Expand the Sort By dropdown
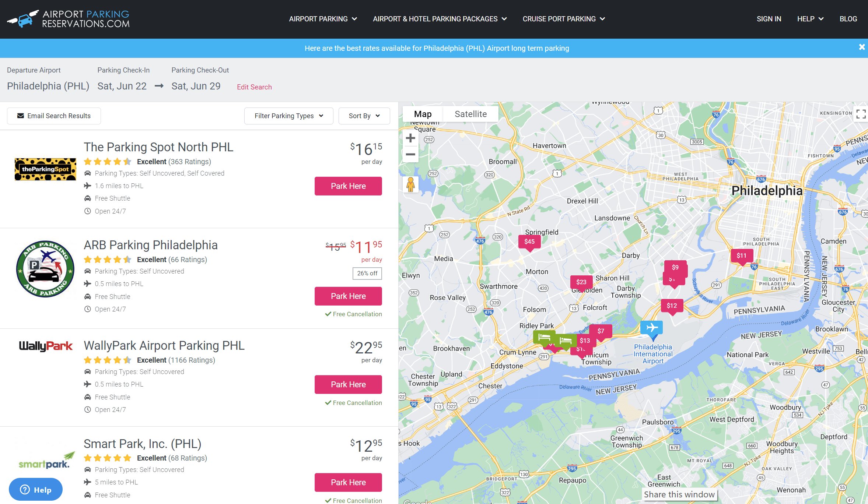868x504 pixels. [364, 116]
